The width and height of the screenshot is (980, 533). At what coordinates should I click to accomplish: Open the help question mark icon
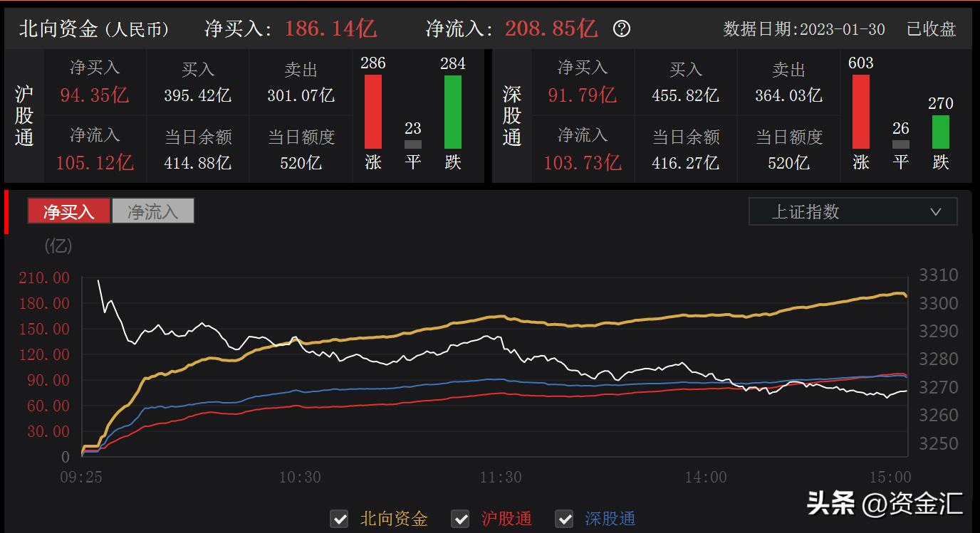pyautogui.click(x=622, y=29)
